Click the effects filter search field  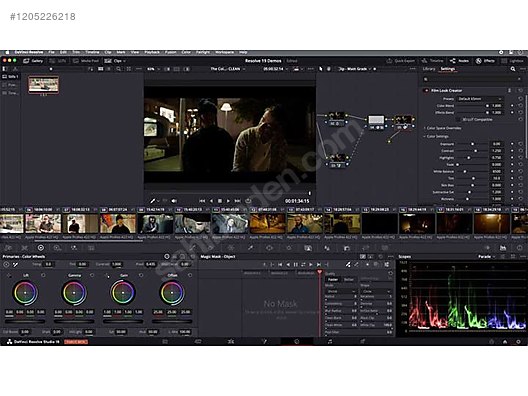[x=472, y=79]
